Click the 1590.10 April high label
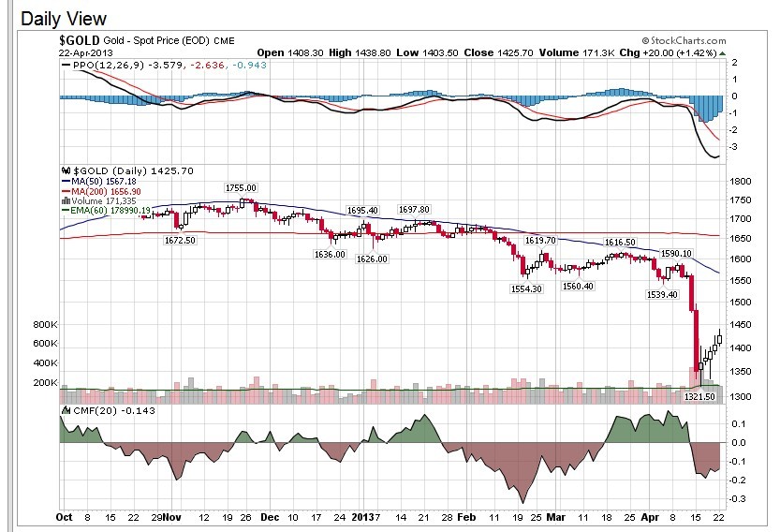Screen dimensions: 780x532 coord(676,254)
